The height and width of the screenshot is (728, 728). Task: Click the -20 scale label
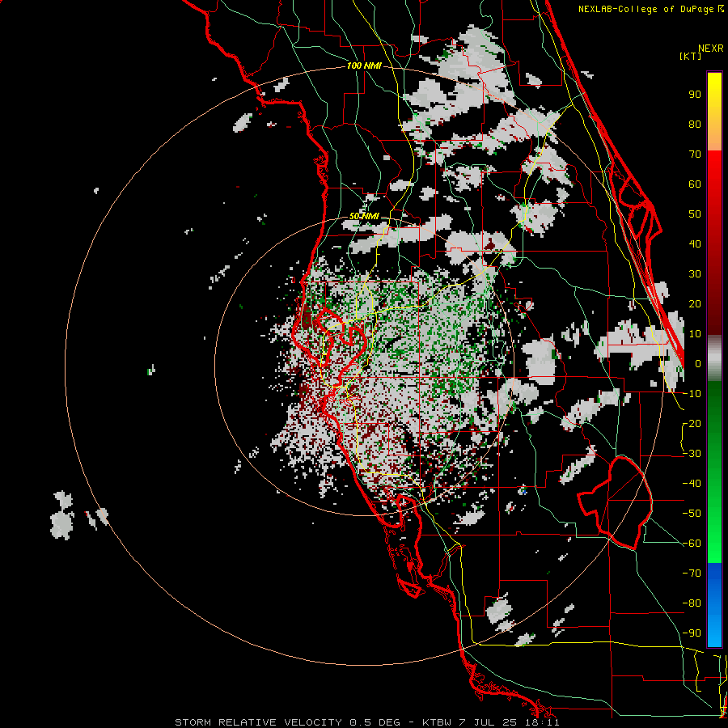tap(692, 424)
